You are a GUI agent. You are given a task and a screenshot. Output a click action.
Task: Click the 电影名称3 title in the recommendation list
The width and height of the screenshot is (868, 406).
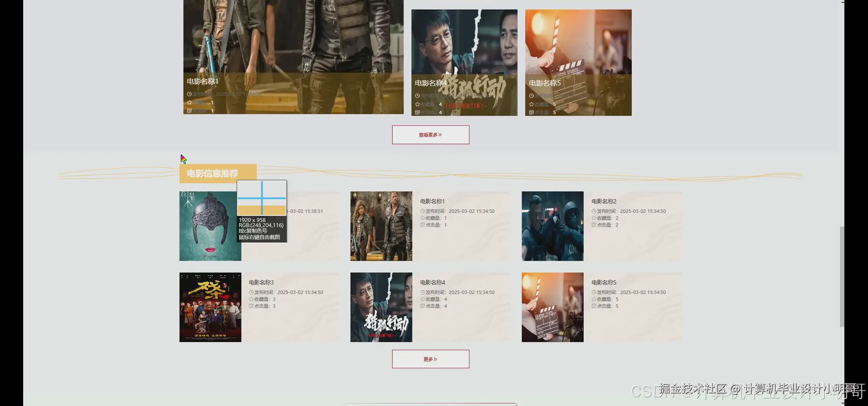pos(261,282)
